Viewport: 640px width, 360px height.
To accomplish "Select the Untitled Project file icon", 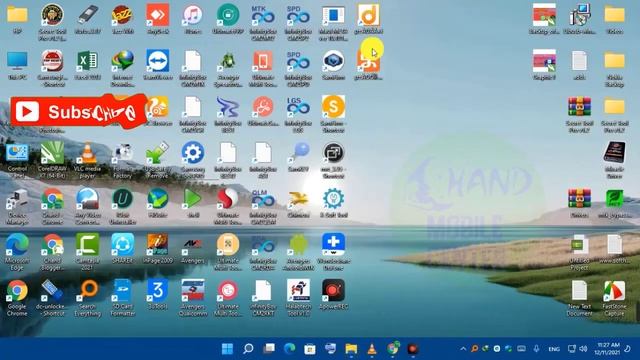I will (x=579, y=252).
